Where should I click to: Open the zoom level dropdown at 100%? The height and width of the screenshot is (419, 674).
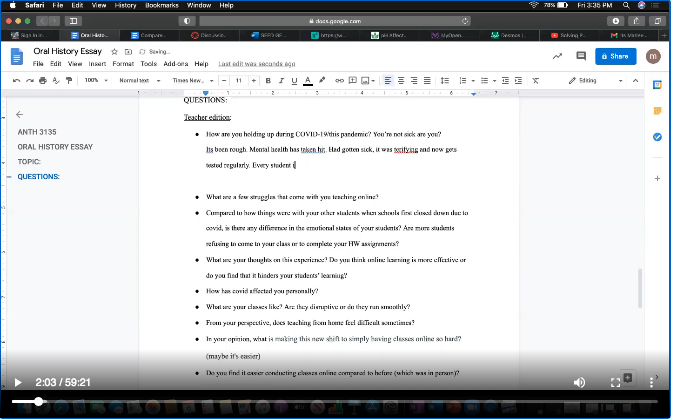click(x=95, y=80)
